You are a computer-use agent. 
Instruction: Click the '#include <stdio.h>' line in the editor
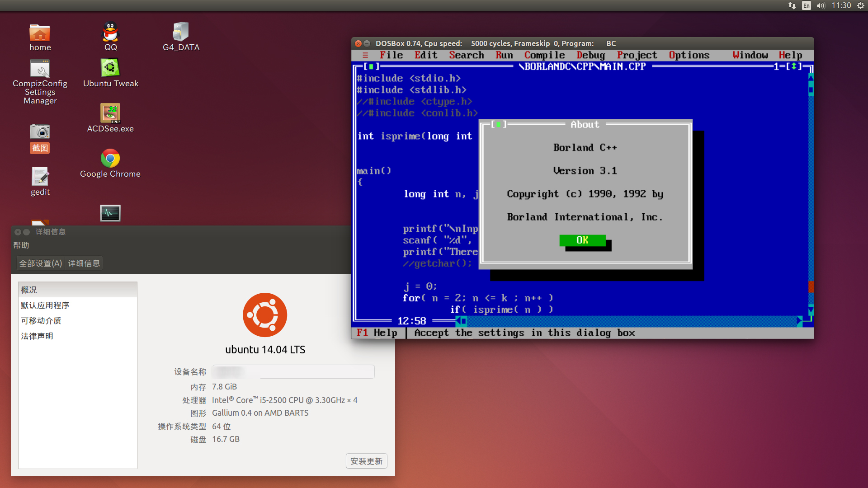[409, 78]
